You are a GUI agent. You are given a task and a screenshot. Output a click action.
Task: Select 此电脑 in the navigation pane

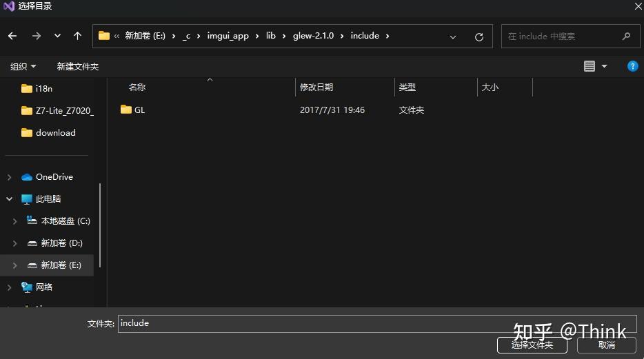click(x=48, y=199)
